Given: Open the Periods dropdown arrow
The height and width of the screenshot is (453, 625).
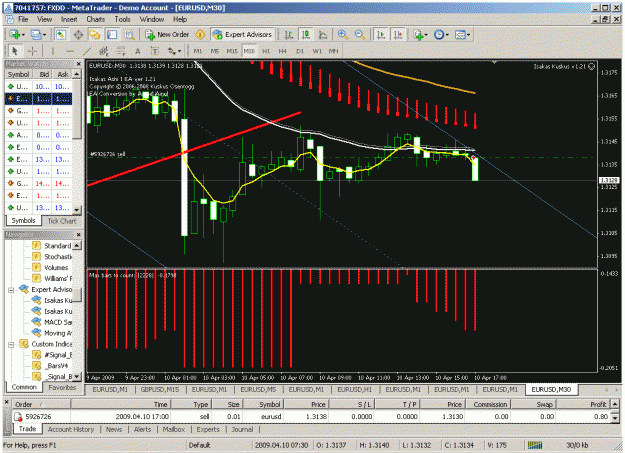Looking at the screenshot, I should click(x=447, y=35).
